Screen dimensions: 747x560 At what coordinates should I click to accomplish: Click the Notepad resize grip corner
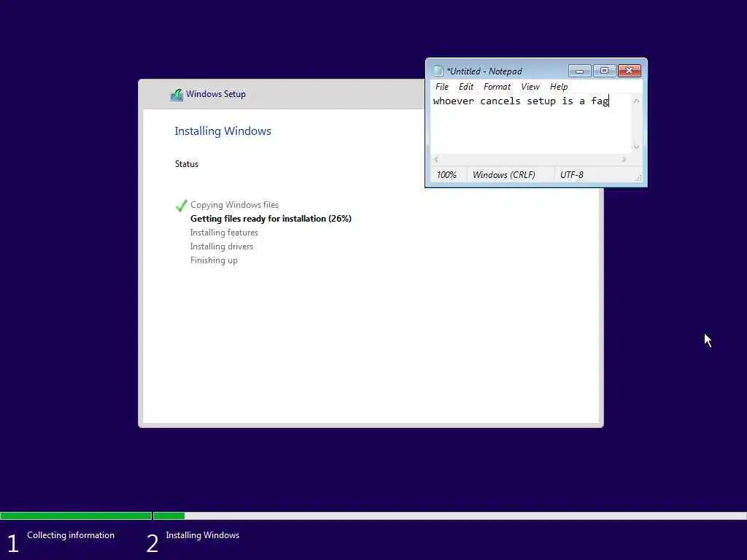coord(638,178)
